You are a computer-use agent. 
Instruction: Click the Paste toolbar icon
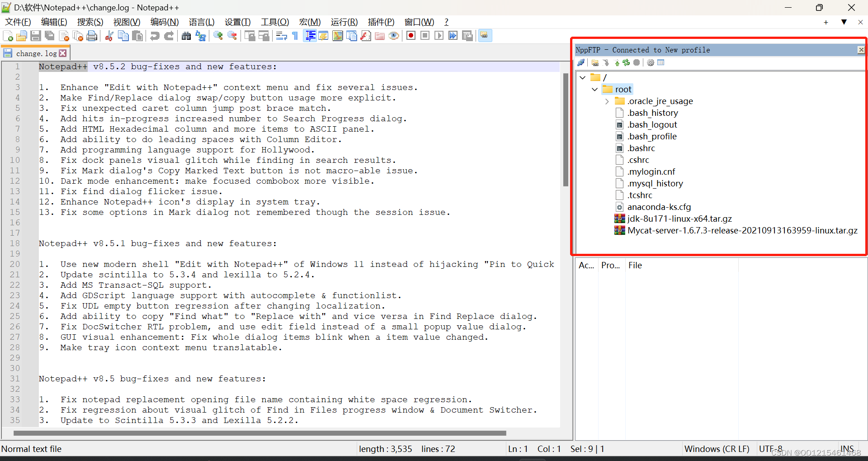pyautogui.click(x=137, y=36)
